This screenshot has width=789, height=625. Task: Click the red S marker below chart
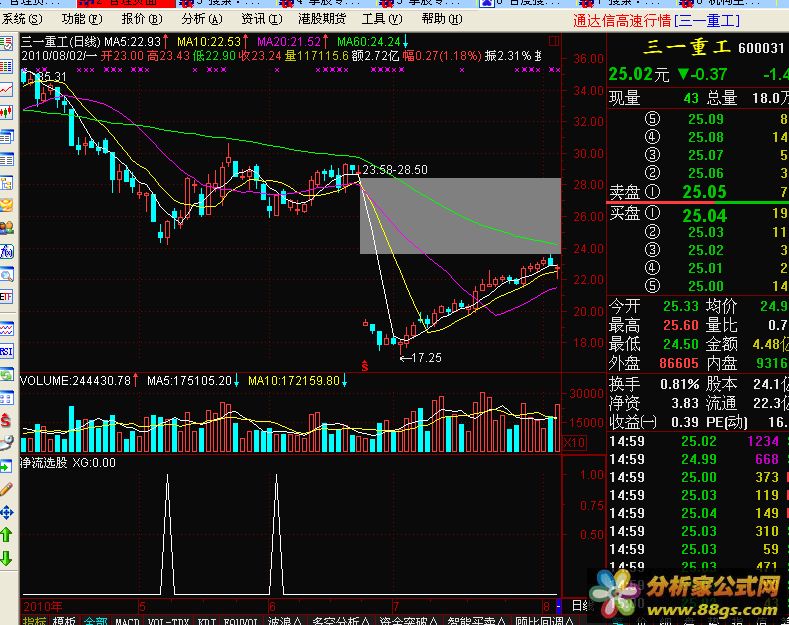(x=364, y=366)
